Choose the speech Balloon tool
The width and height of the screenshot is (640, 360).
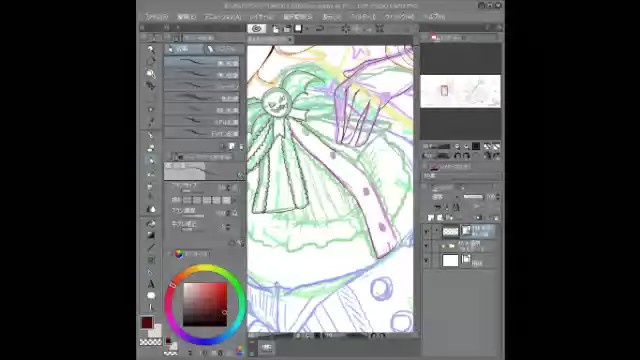[151, 296]
